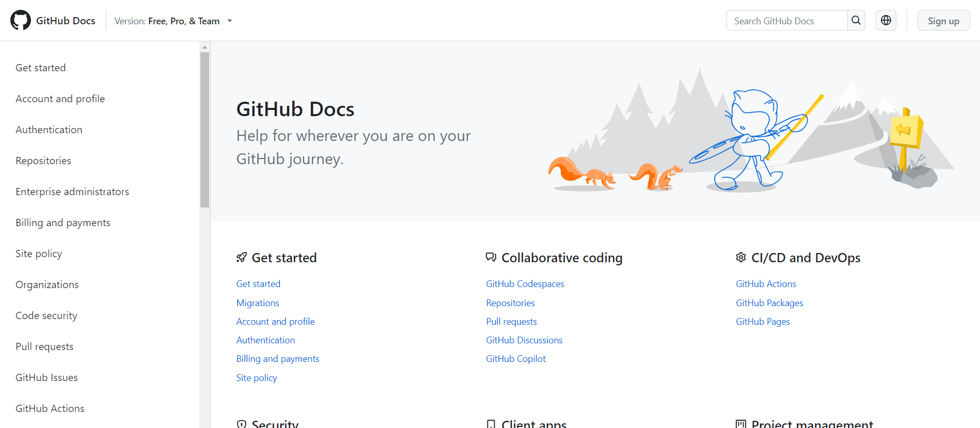Open the globe language selector
980x428 pixels.
[x=886, y=21]
